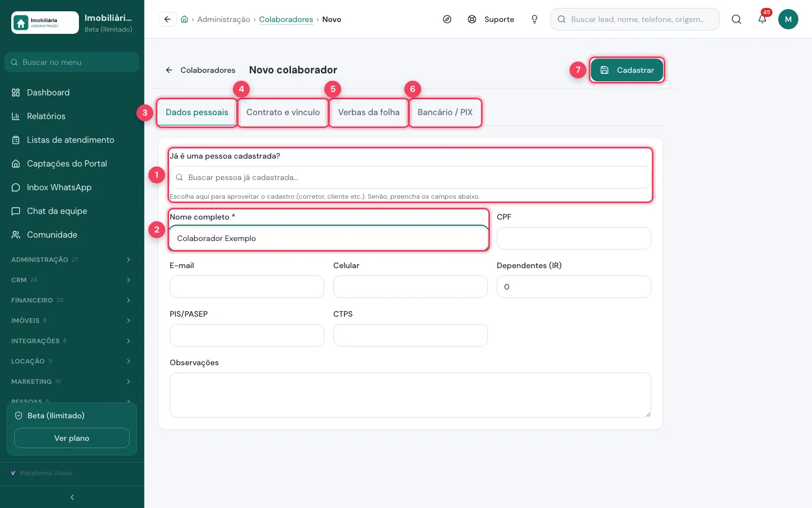This screenshot has height=508, width=812.
Task: Click the Colaboradores breadcrumb link
Action: (286, 19)
